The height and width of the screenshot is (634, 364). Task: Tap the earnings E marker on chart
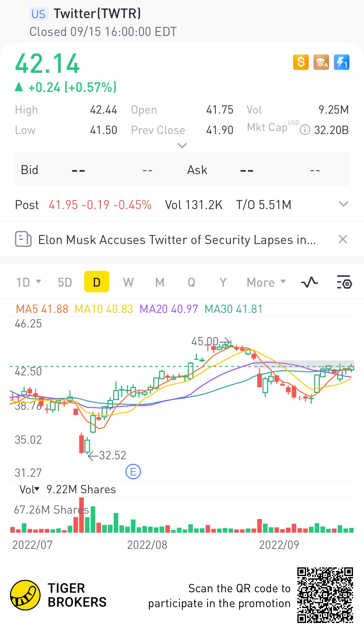pyautogui.click(x=133, y=472)
